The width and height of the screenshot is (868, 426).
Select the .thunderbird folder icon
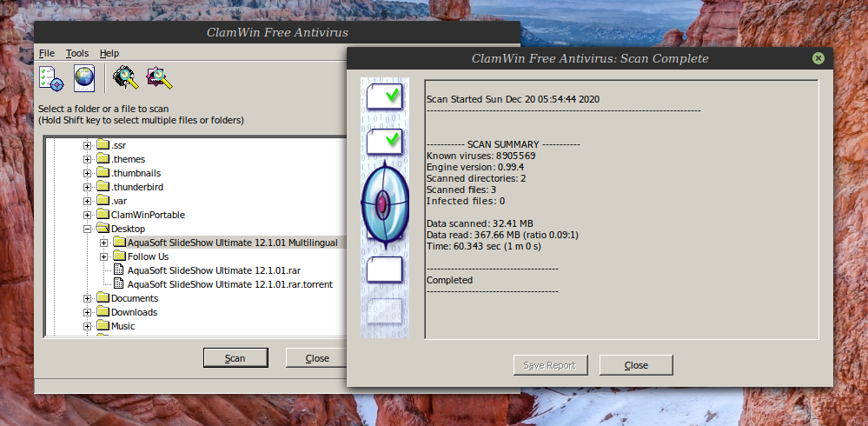(103, 187)
